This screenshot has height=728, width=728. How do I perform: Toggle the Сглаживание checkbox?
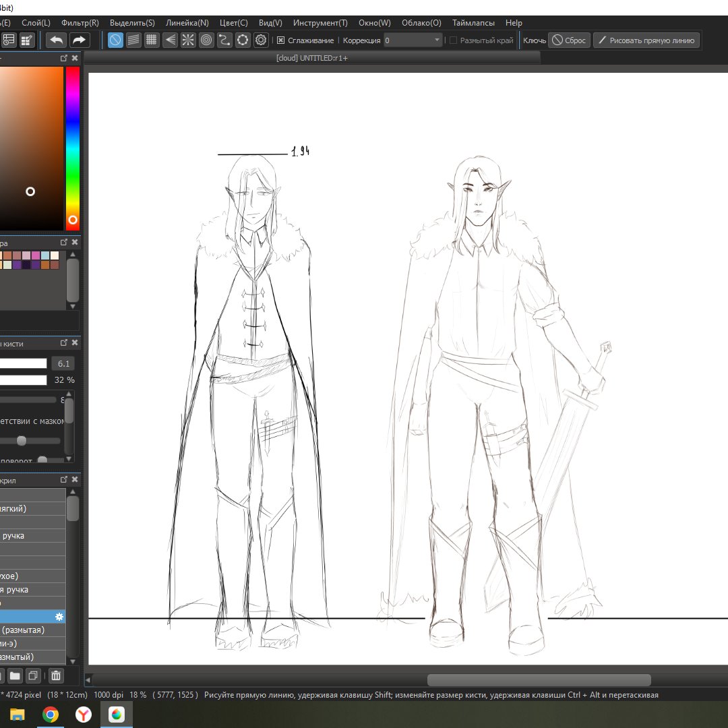pos(280,40)
